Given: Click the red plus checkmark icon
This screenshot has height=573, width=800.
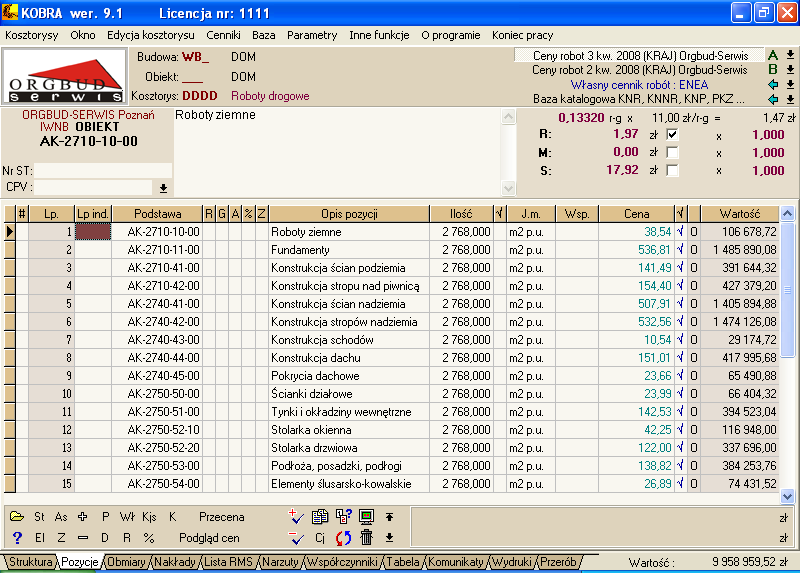Looking at the screenshot, I should tap(296, 516).
